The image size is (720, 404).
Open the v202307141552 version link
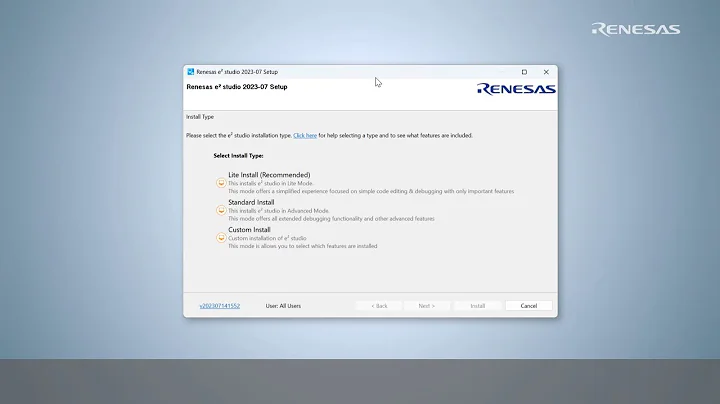219,306
